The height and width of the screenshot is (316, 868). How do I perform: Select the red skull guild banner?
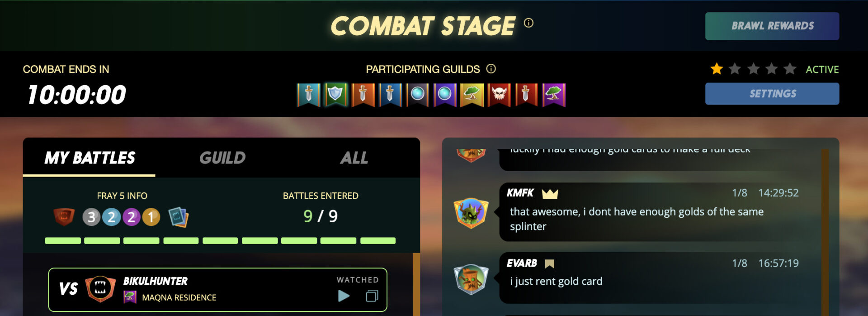[x=499, y=95]
